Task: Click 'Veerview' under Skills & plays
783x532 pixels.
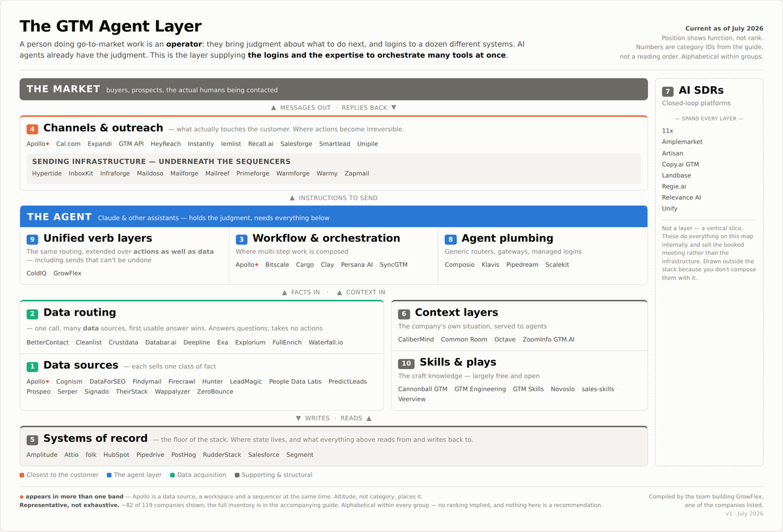Action: pyautogui.click(x=412, y=399)
